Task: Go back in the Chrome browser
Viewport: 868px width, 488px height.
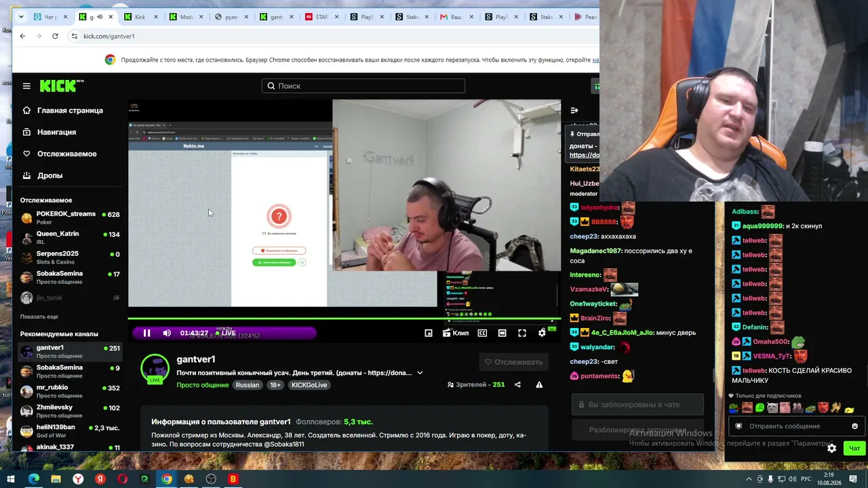Action: 22,36
